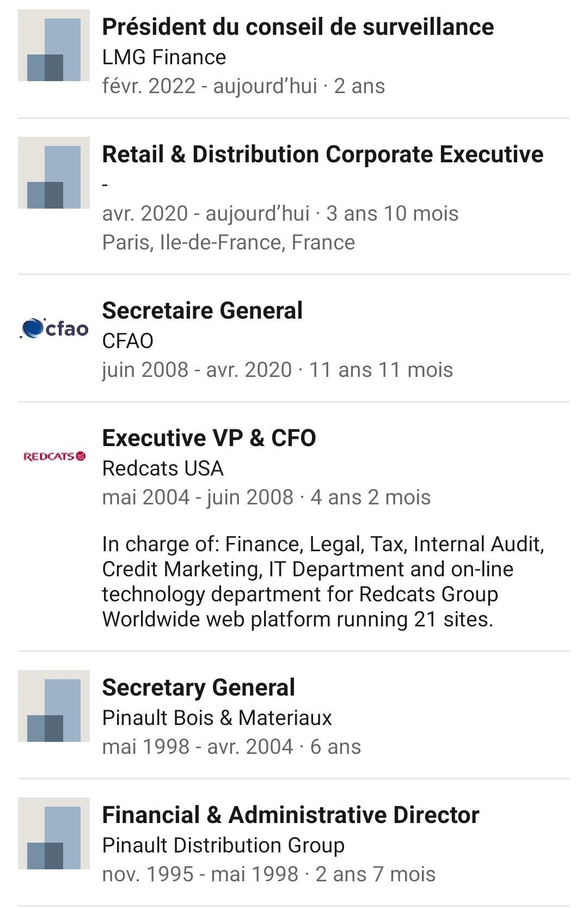Select the CFAO company name text
Image resolution: width=588 pixels, height=908 pixels.
click(128, 341)
